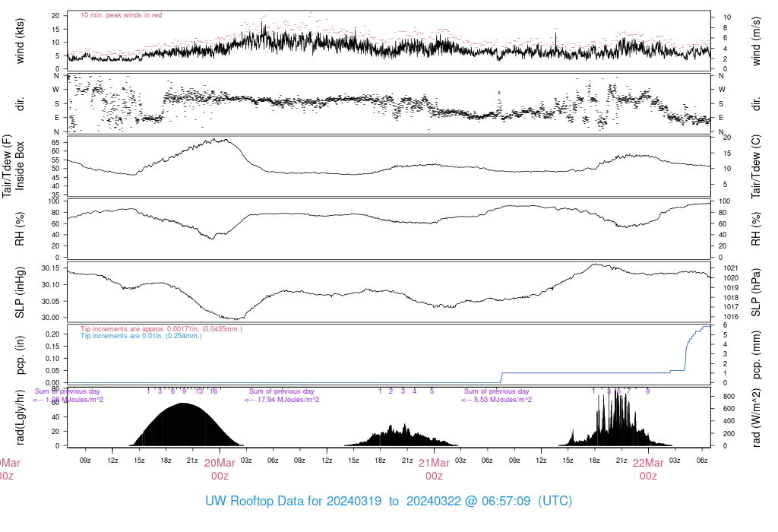Click the blue 'Tip increments are 0.01in.' note

(x=141, y=336)
